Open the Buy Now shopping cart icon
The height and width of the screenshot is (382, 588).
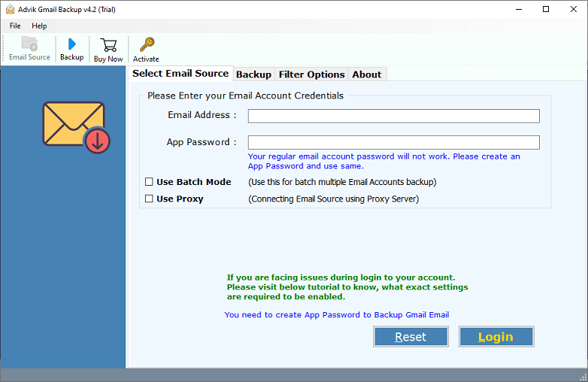pyautogui.click(x=108, y=50)
